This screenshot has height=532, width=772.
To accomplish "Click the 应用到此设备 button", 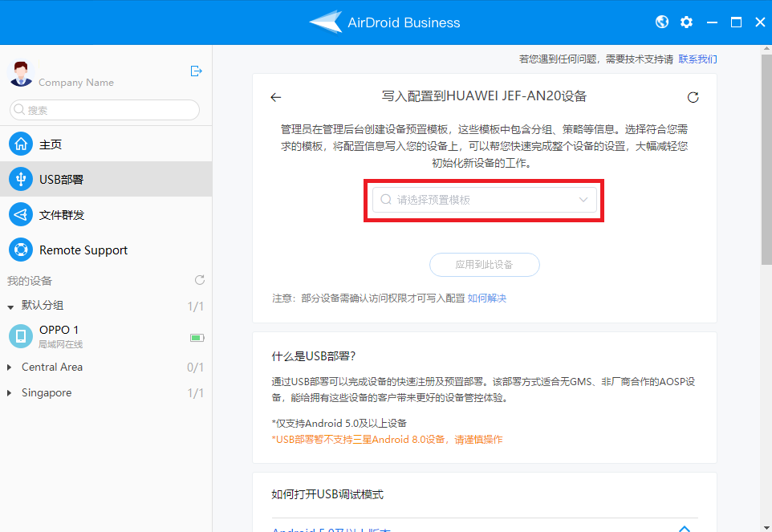I will (485, 265).
